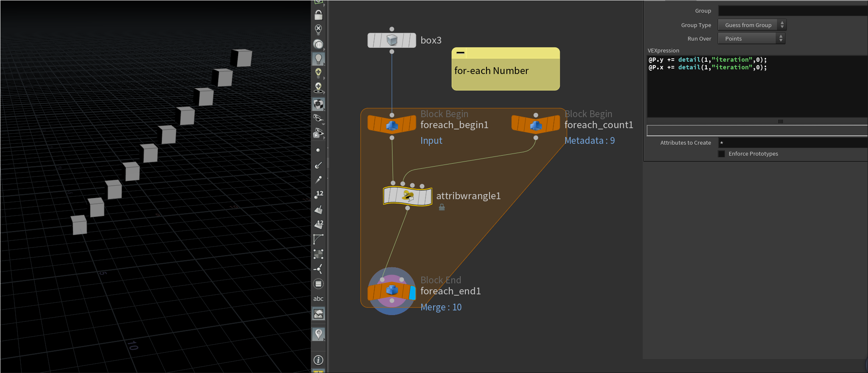This screenshot has height=373, width=868.
Task: Toggle display primitive normals icon
Action: click(318, 209)
